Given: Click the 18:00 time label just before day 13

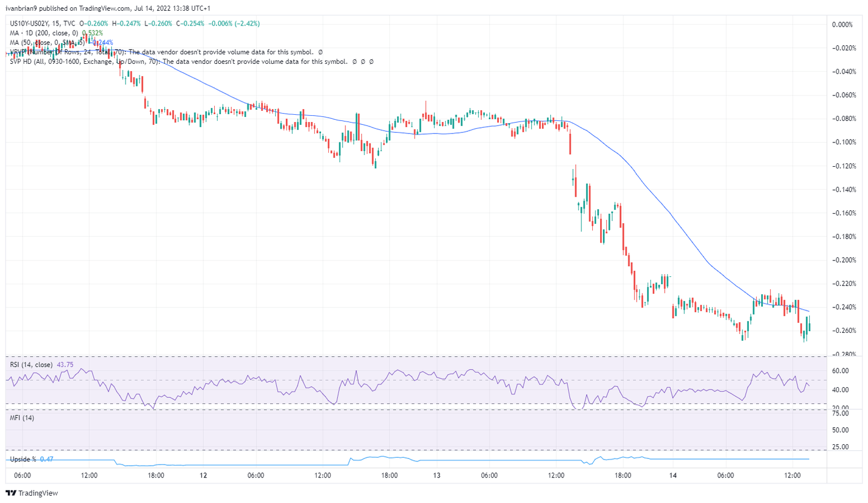Looking at the screenshot, I should point(389,476).
